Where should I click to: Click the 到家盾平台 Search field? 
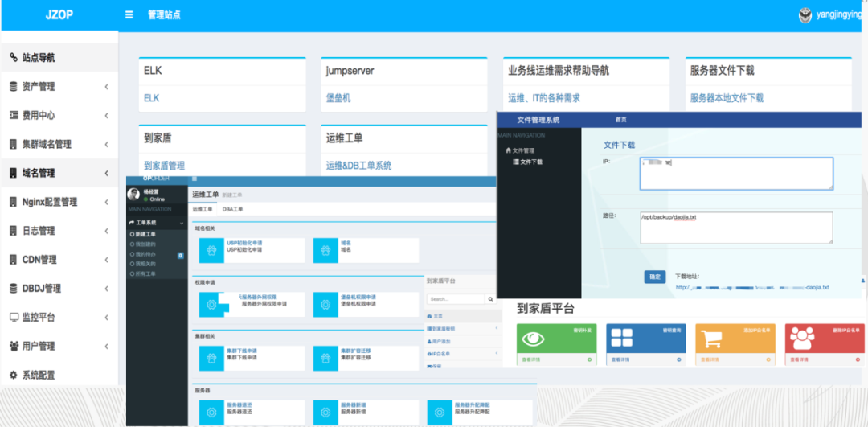tap(456, 299)
